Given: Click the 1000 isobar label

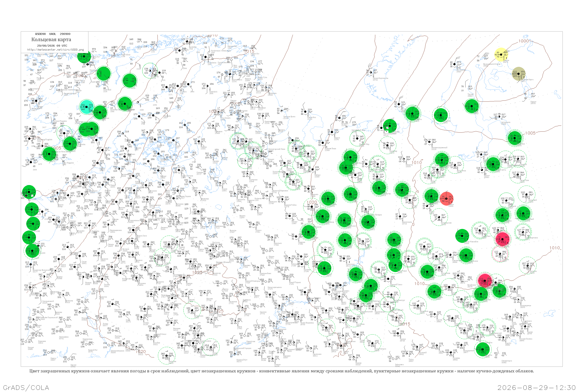Looking at the screenshot, I should click(523, 41).
